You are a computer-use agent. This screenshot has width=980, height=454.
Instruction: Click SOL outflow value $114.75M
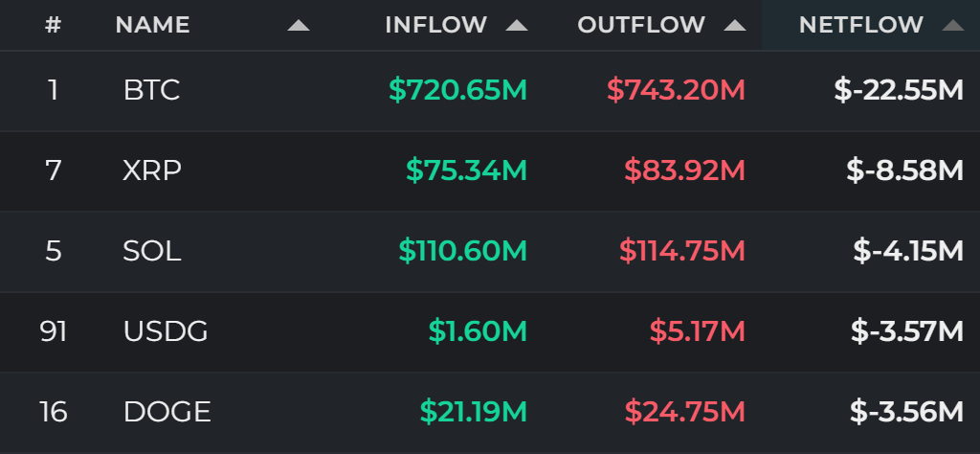click(682, 251)
